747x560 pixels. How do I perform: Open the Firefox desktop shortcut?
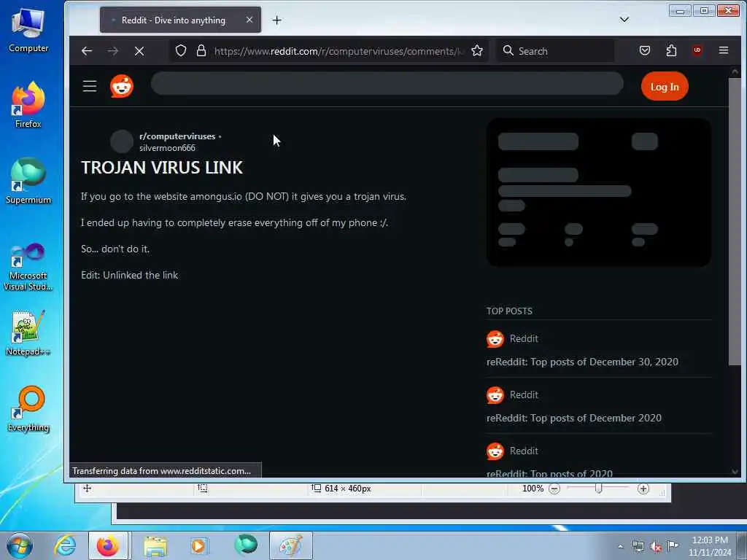click(x=28, y=105)
